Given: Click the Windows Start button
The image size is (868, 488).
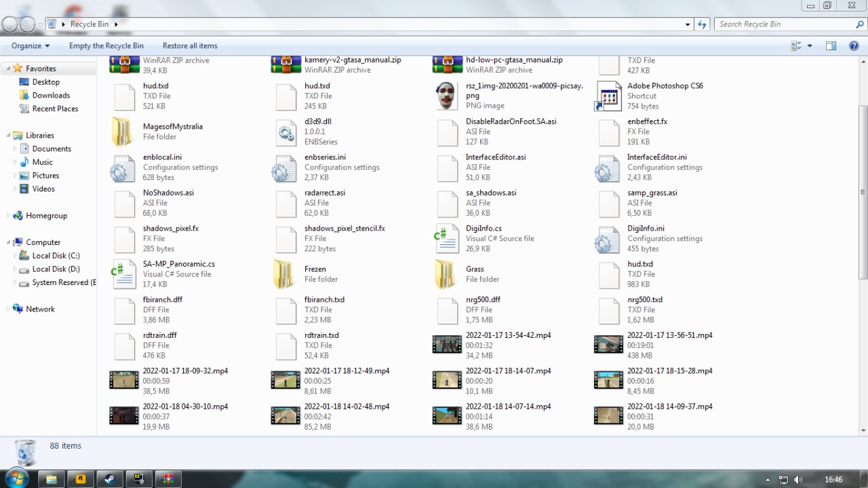Looking at the screenshot, I should (17, 478).
